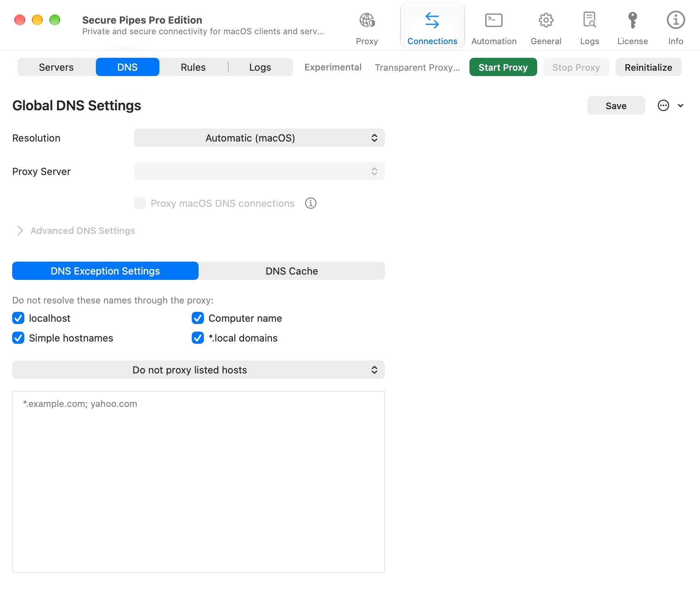Toggle the Simple hostnames checkbox
Image resolution: width=700 pixels, height=594 pixels.
(x=18, y=338)
